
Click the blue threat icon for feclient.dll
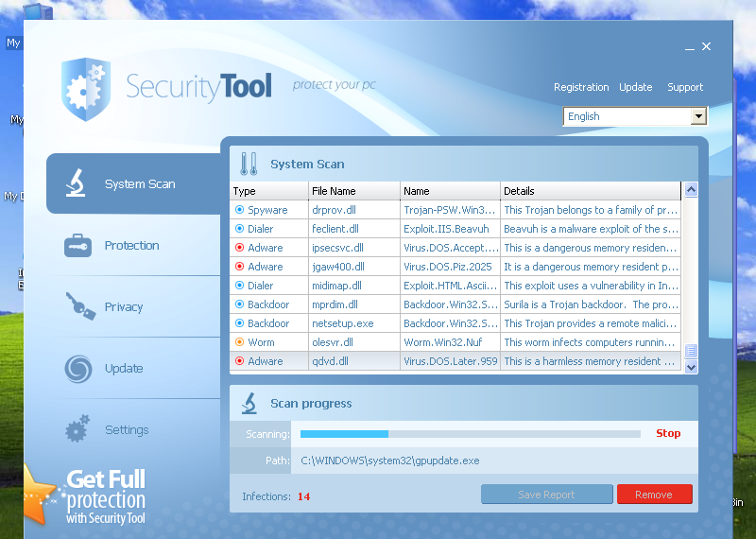point(239,229)
